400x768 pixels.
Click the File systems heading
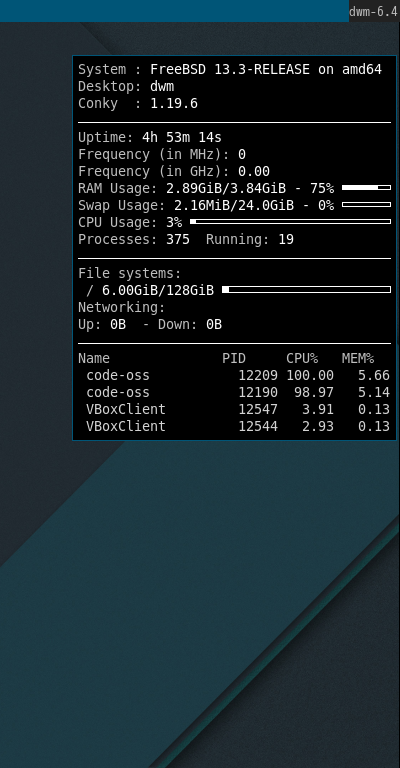[x=130, y=273]
